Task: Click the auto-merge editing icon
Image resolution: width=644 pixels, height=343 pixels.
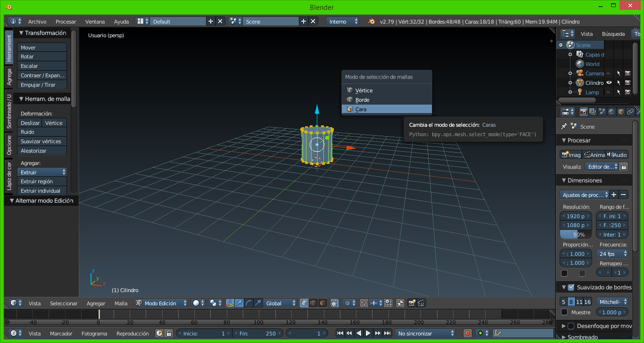Action: pyautogui.click(x=400, y=303)
